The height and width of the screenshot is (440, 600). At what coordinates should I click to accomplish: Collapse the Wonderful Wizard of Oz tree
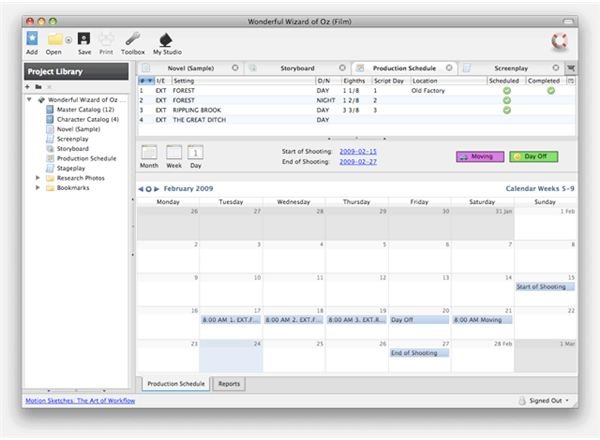click(29, 99)
